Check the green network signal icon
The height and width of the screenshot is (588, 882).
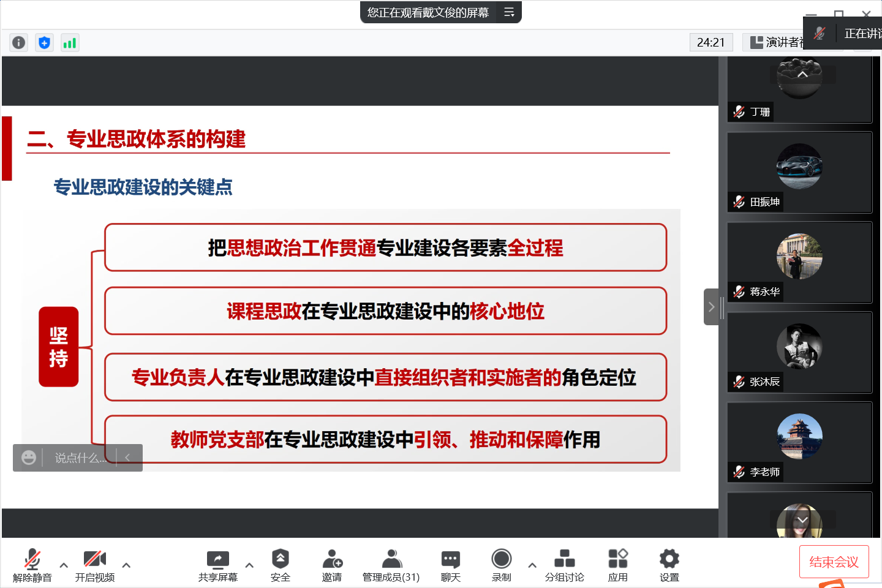[70, 42]
